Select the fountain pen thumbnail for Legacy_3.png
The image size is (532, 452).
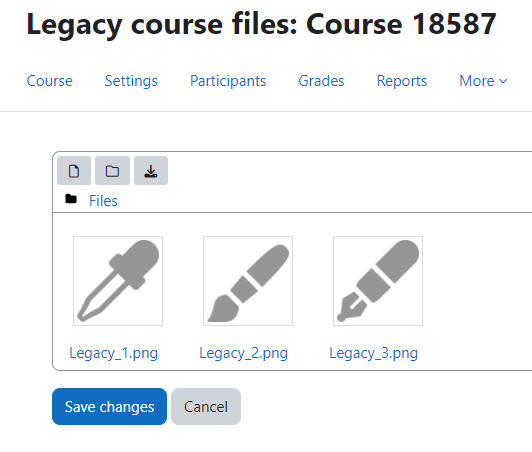tap(378, 281)
